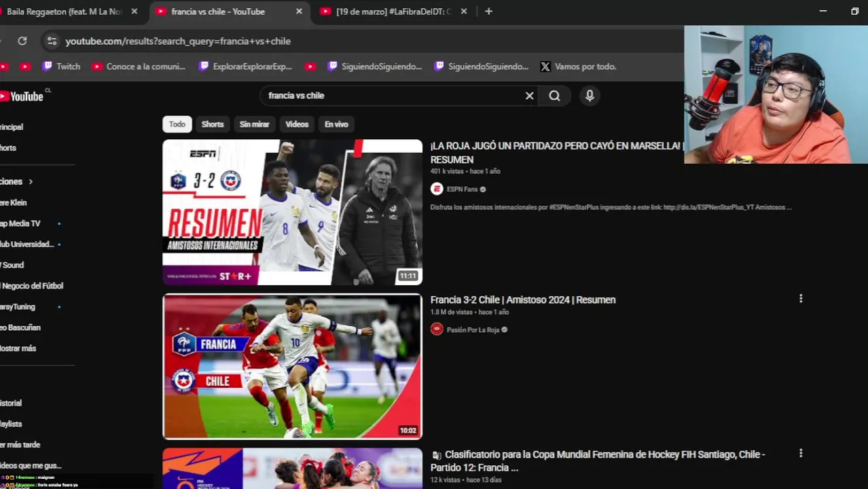Screen dimensions: 868x489
Task: Click the browser address bar URL
Action: (x=178, y=41)
